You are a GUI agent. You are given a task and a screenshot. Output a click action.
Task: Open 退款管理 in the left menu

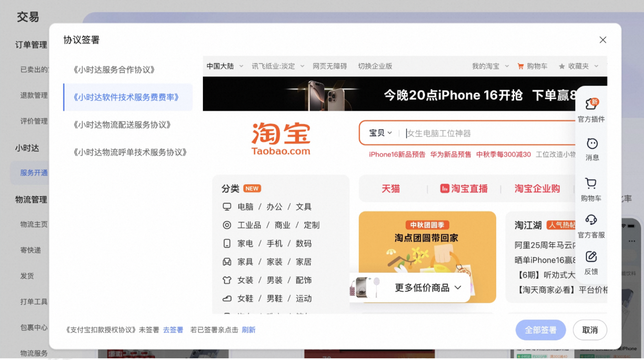[x=34, y=95]
